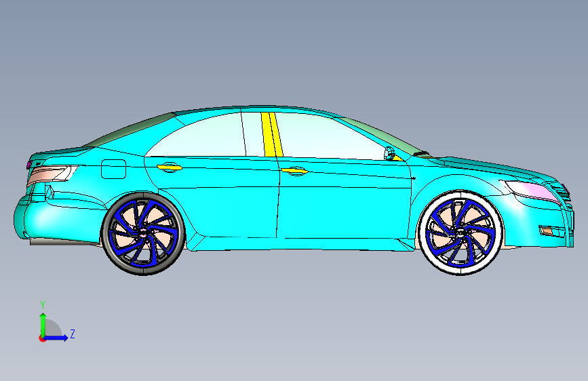This screenshot has height=381, width=588.
Task: Click the red origin ball of the triad
Action: (x=42, y=338)
